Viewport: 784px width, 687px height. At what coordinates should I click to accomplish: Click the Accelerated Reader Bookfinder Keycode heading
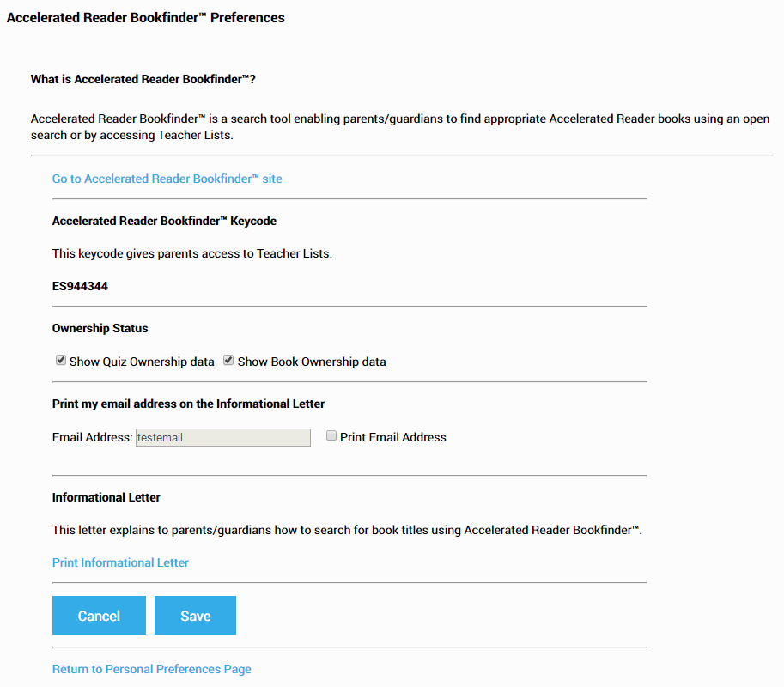pyautogui.click(x=164, y=221)
